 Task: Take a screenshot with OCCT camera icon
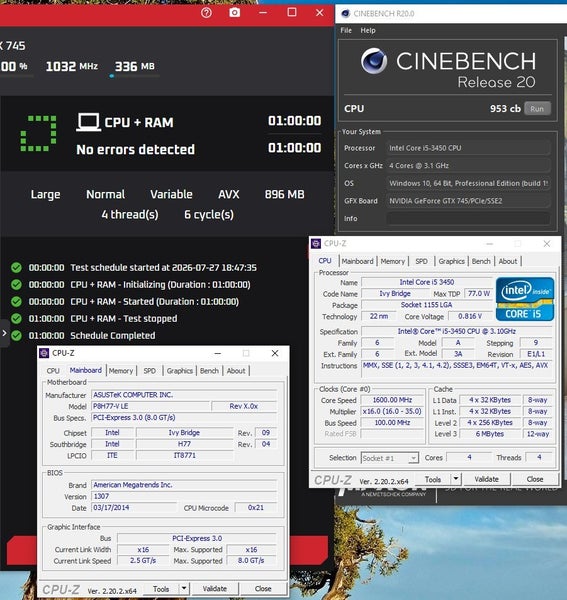coord(235,13)
